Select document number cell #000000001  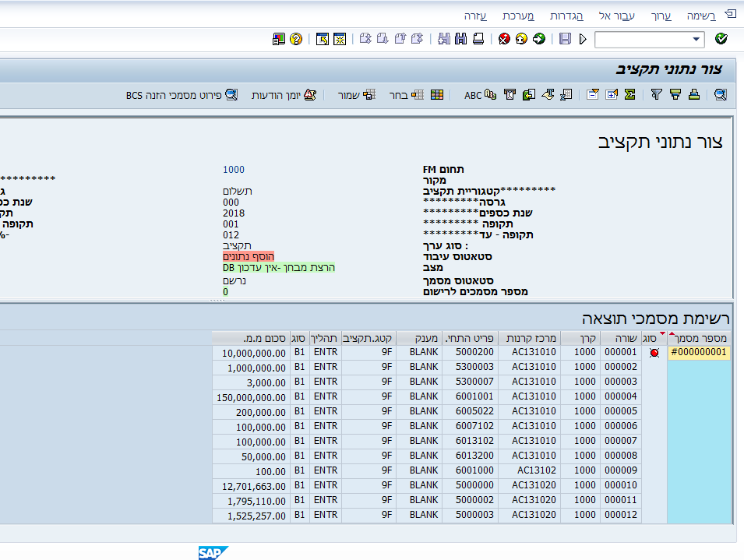(x=699, y=352)
